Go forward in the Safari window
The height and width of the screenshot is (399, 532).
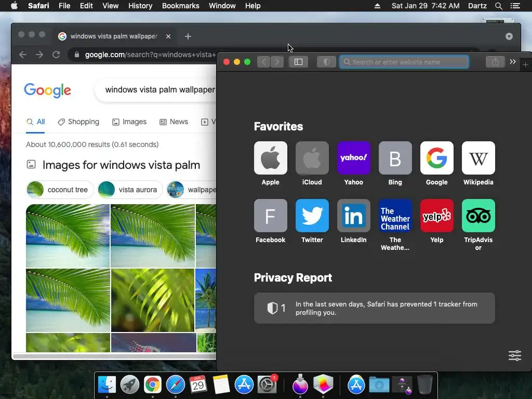pos(277,62)
